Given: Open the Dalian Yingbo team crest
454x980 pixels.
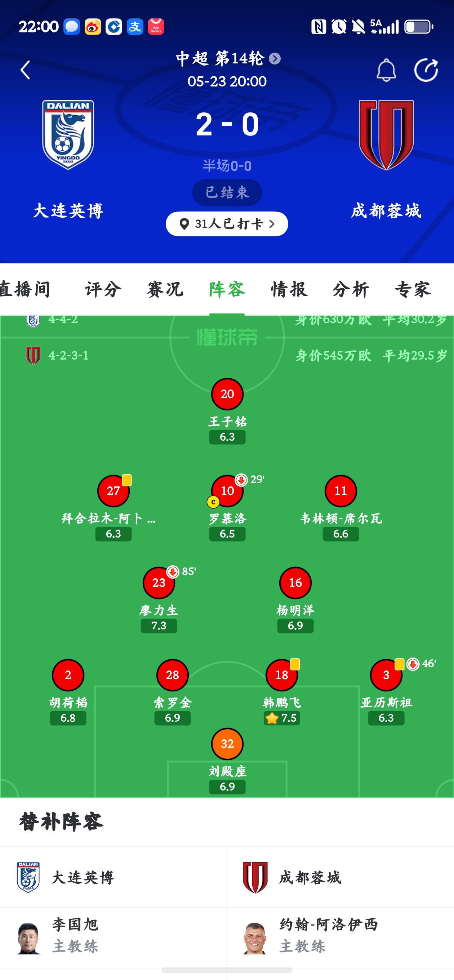Looking at the screenshot, I should 68,135.
